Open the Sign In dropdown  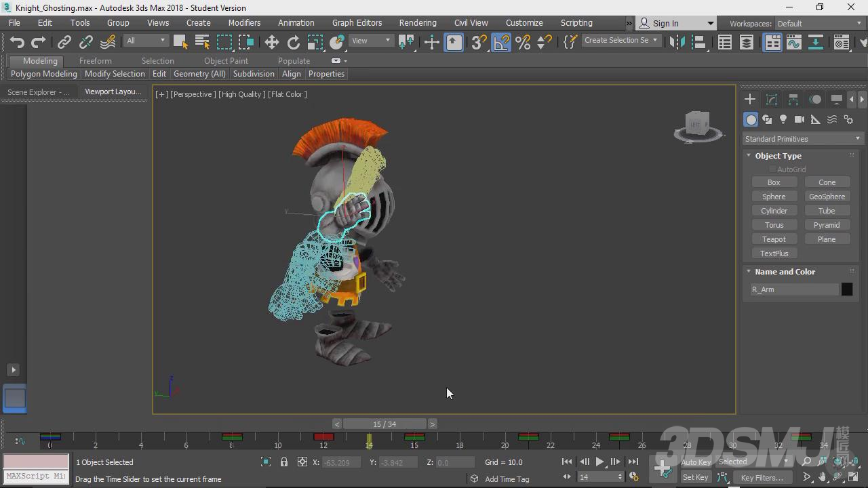coord(675,23)
